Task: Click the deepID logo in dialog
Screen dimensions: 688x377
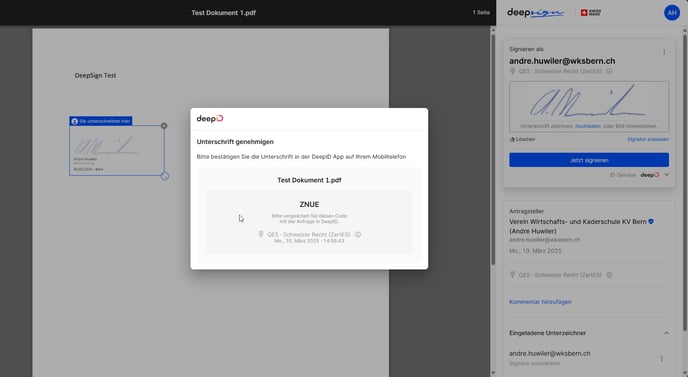Action: tap(210, 118)
